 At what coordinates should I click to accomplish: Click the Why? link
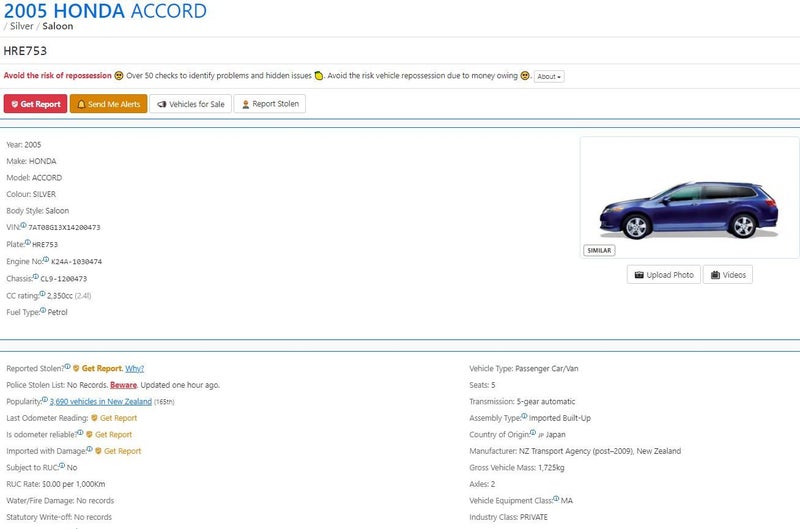[x=135, y=368]
